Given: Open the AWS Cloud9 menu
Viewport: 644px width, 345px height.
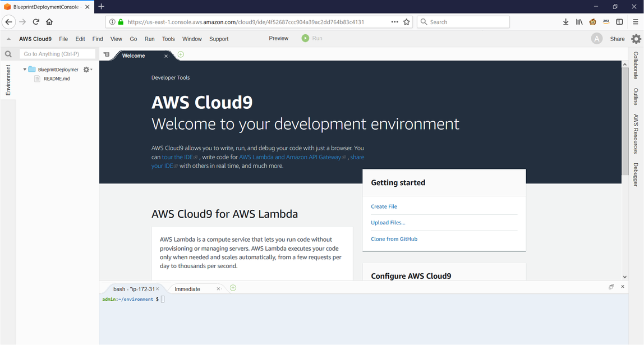Looking at the screenshot, I should tap(35, 39).
